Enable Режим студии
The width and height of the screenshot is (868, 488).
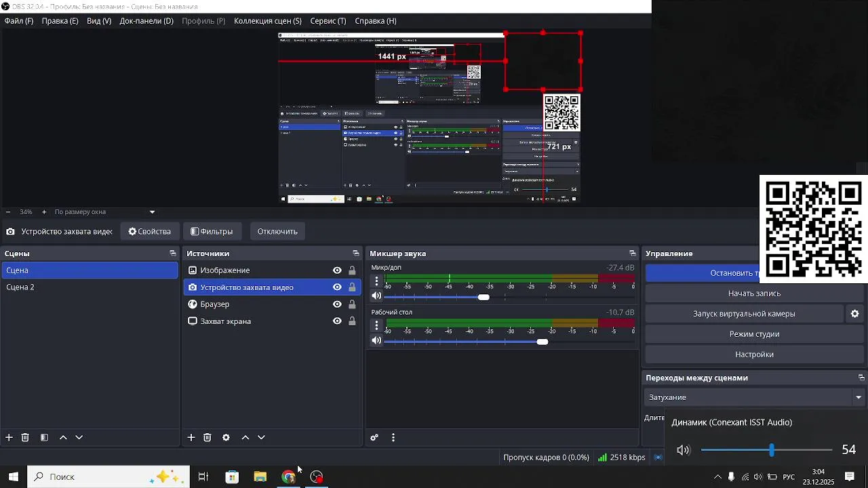pyautogui.click(x=755, y=334)
